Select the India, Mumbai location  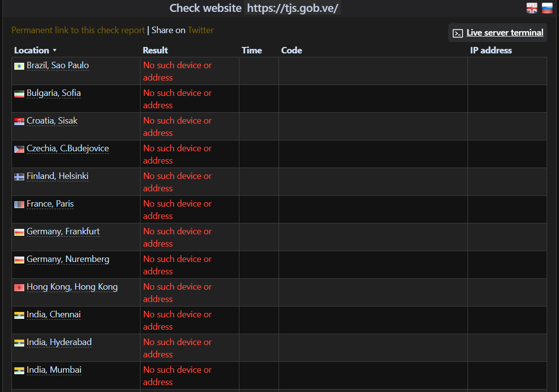pos(54,370)
